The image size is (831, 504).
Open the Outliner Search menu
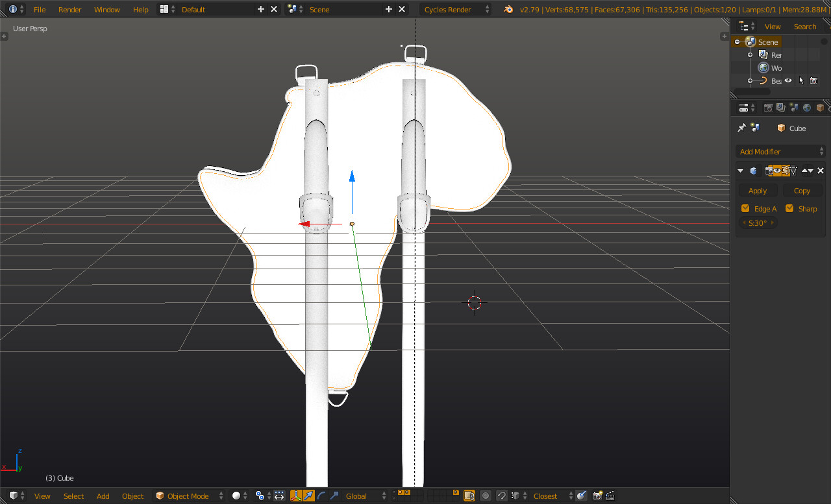click(x=805, y=27)
